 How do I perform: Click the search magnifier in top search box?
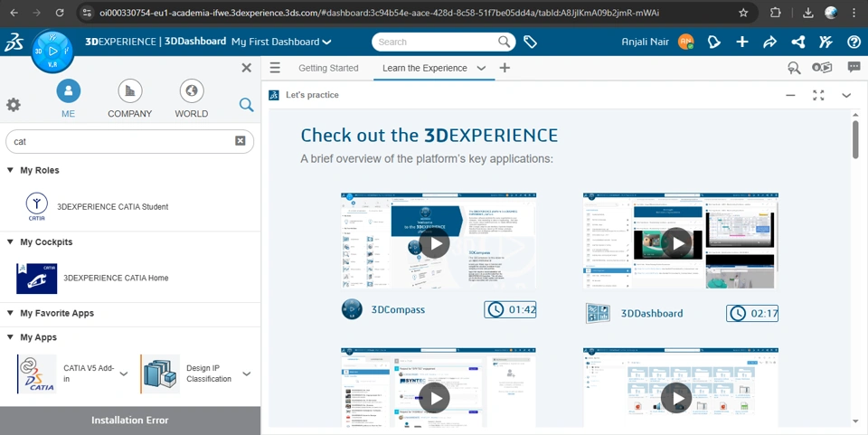[x=504, y=43]
